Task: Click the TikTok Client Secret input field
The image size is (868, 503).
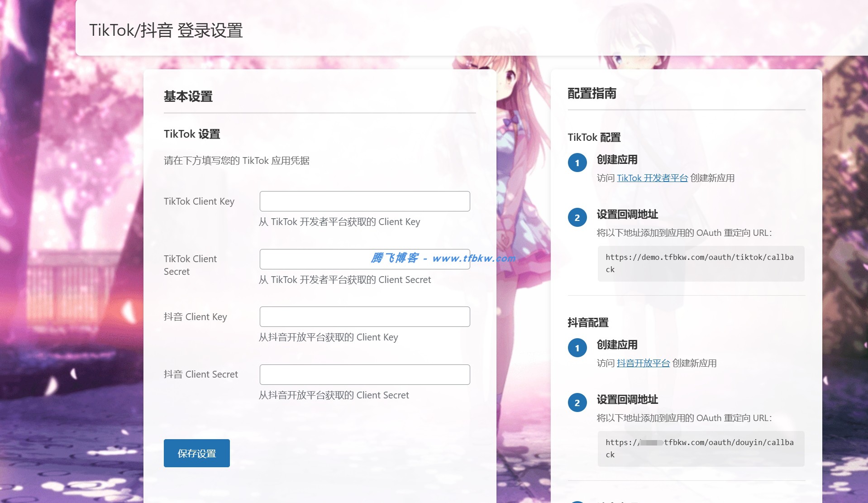Action: [x=364, y=259]
